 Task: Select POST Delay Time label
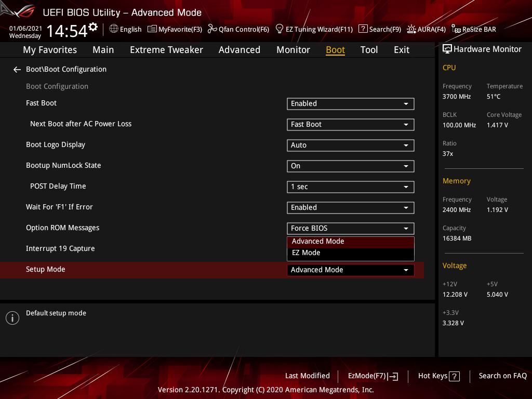pyautogui.click(x=58, y=187)
